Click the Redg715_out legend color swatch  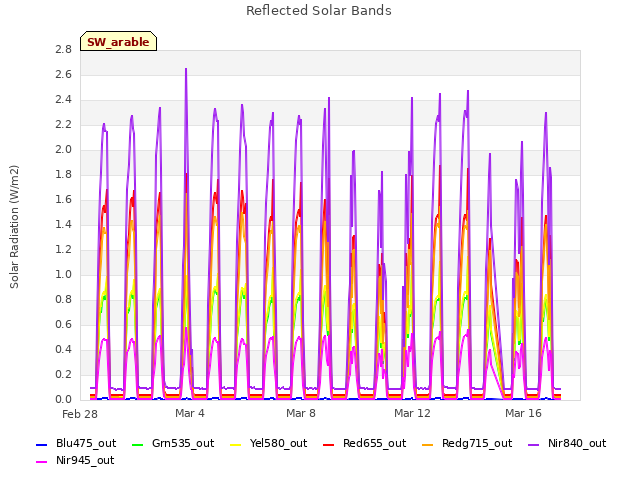[428, 444]
